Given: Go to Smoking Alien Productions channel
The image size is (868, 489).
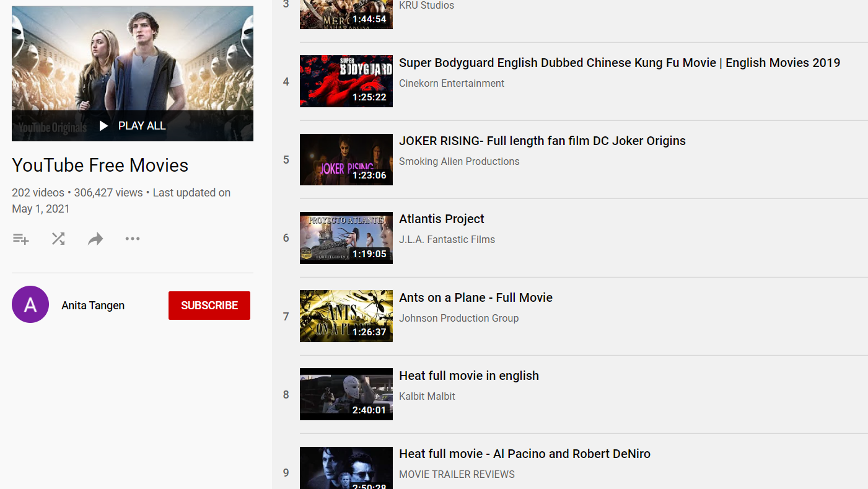Looking at the screenshot, I should 458,161.
